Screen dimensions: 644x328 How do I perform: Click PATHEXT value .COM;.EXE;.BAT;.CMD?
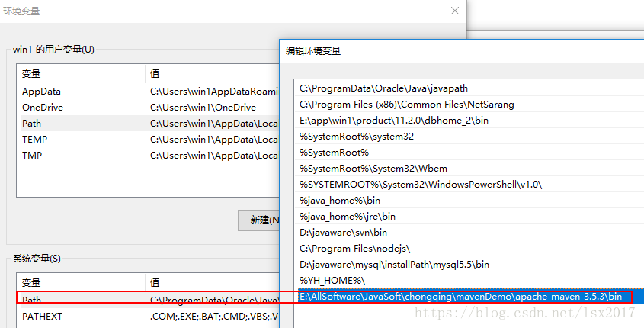pyautogui.click(x=214, y=317)
